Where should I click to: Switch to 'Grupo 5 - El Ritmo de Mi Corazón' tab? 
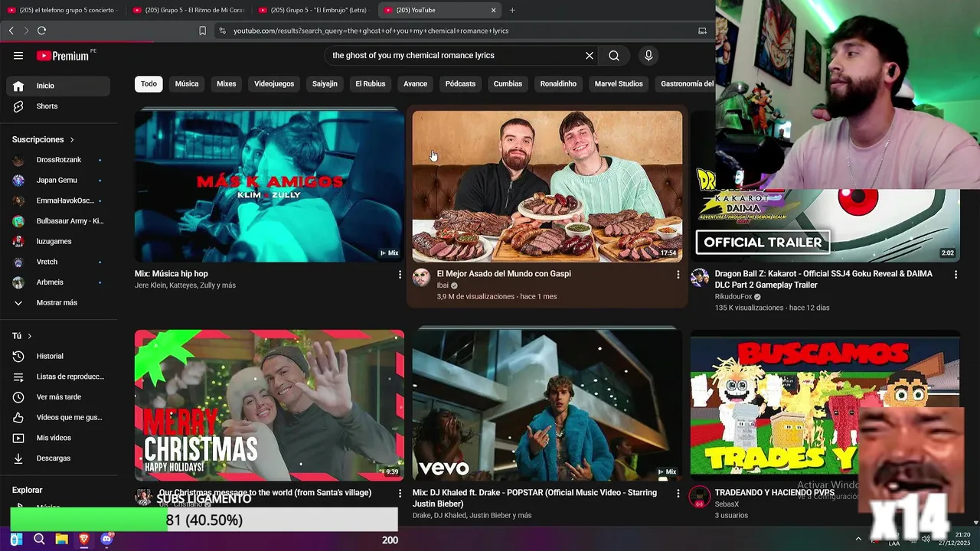click(189, 10)
